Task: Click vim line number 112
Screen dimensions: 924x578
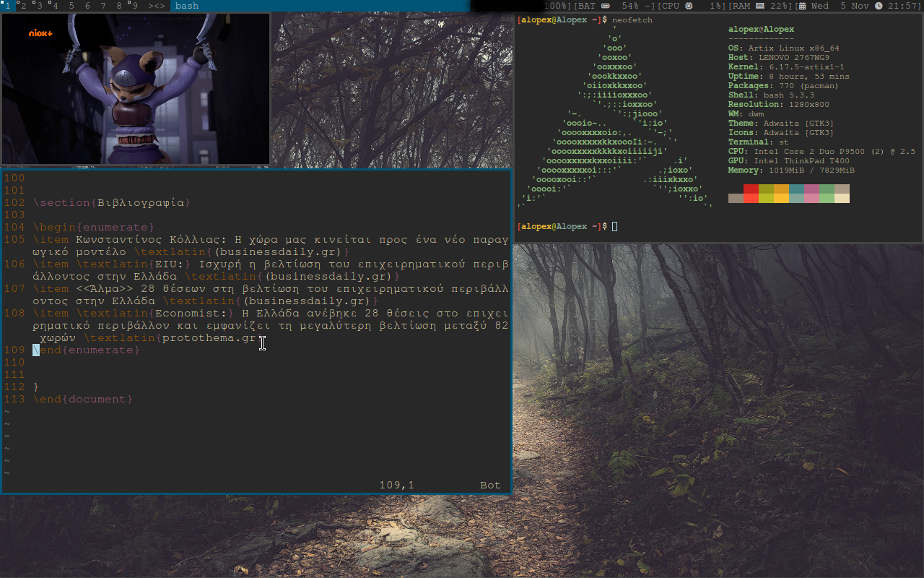Action: point(14,387)
